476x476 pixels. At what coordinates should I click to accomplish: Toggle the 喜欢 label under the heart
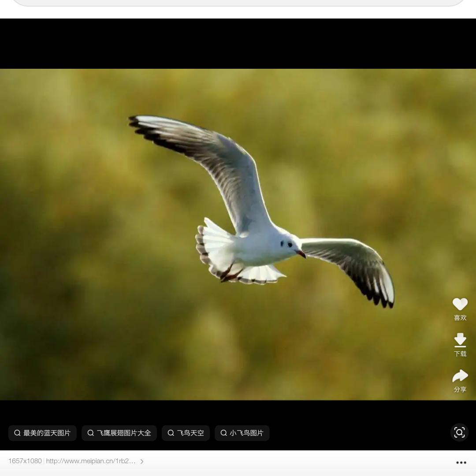(x=460, y=318)
